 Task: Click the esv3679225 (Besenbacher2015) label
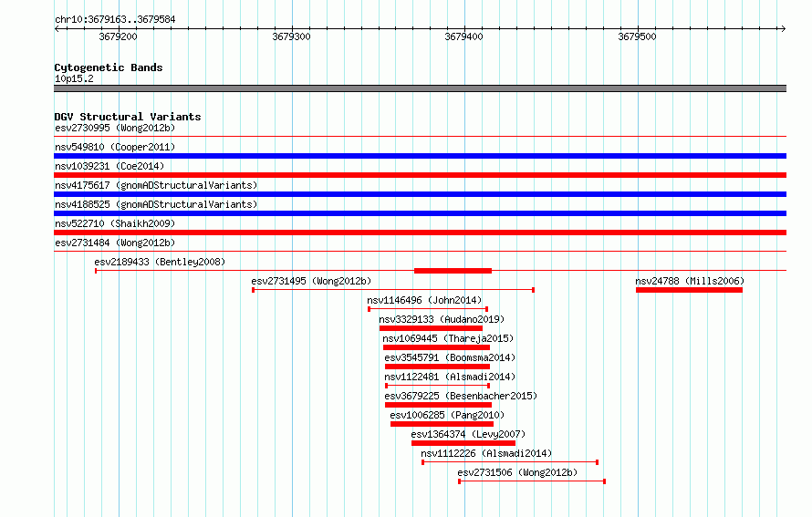[461, 396]
